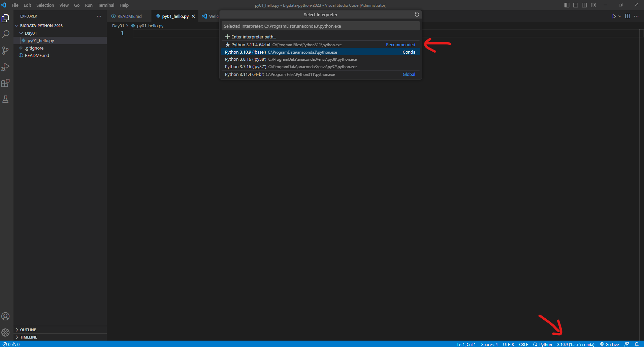Open the Selection menu

click(x=45, y=5)
